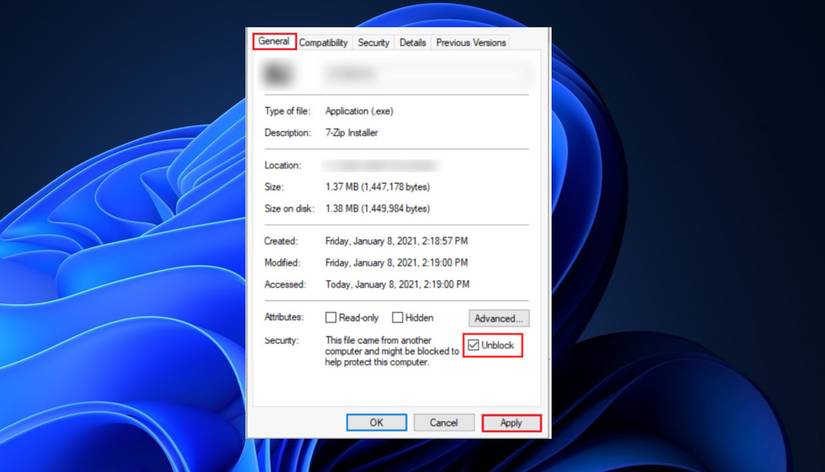Select the Created date ending 2:18:57 PM

click(x=396, y=241)
